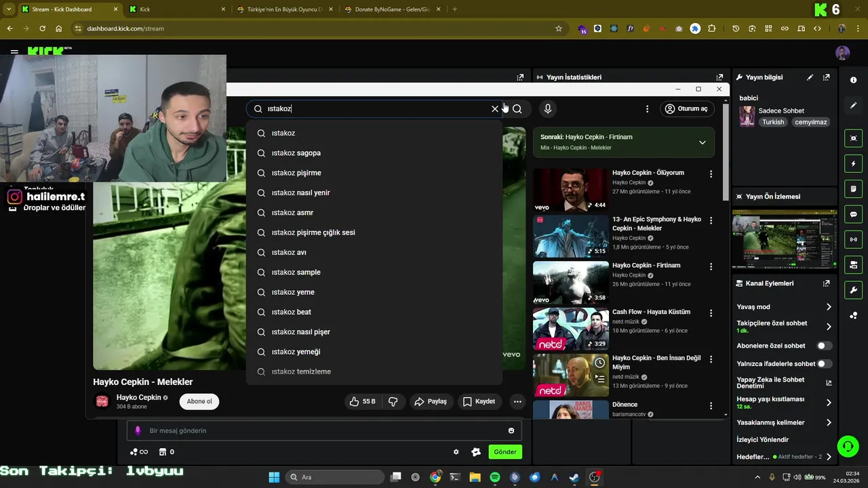This screenshot has height=488, width=868.
Task: Click the Turkish language tag
Action: pos(773,122)
